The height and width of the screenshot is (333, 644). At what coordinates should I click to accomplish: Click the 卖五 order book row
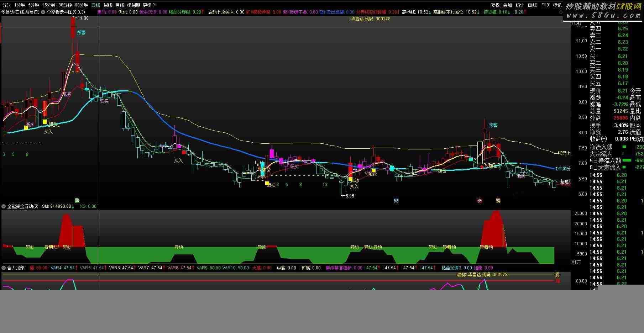tap(609, 22)
